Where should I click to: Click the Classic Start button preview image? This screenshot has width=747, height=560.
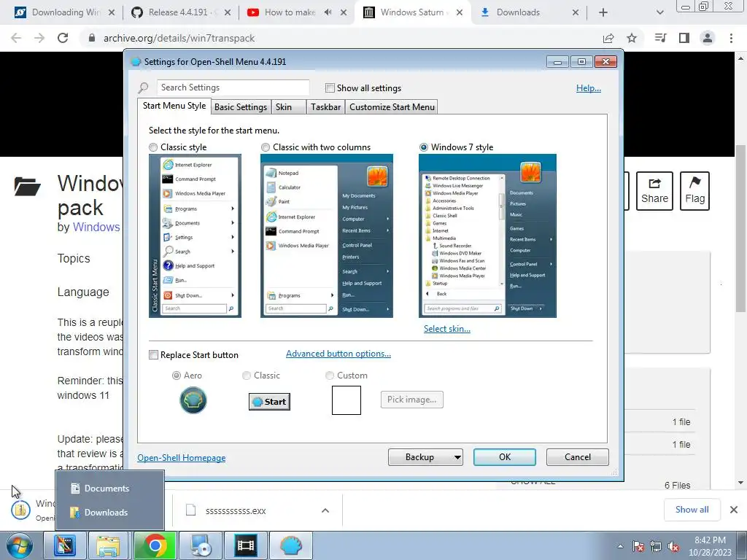[269, 402]
